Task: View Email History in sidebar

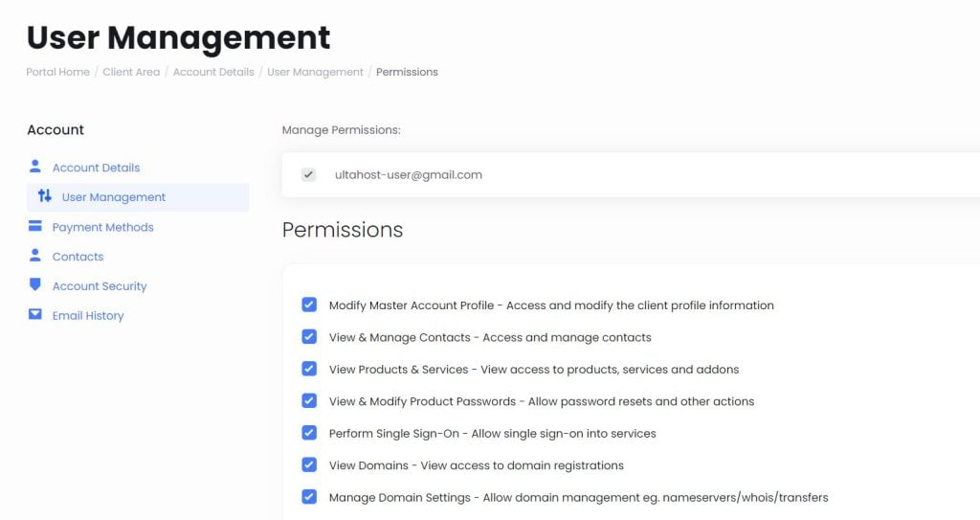Action: [88, 315]
